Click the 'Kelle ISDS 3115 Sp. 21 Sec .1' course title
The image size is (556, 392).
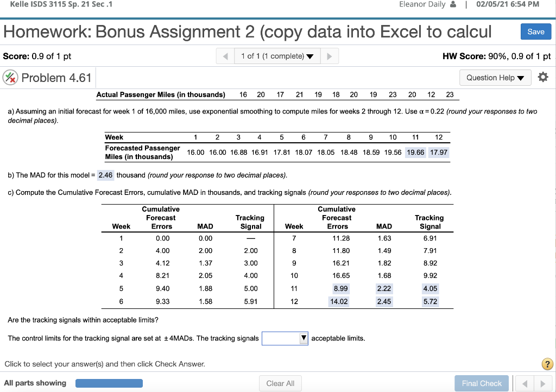61,4
